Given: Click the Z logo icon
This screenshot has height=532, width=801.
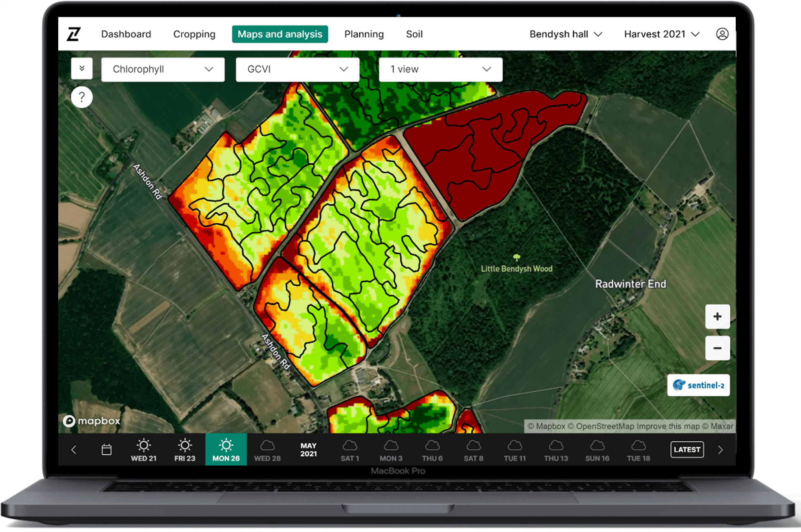Looking at the screenshot, I should [74, 34].
